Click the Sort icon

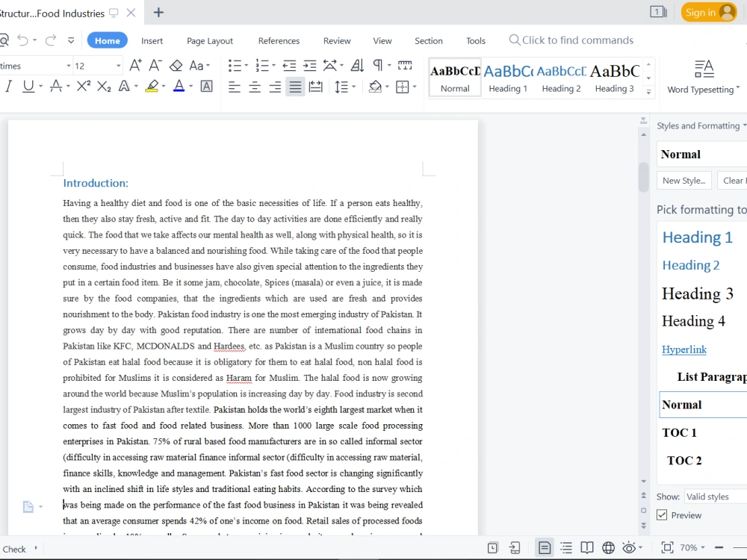tap(357, 65)
